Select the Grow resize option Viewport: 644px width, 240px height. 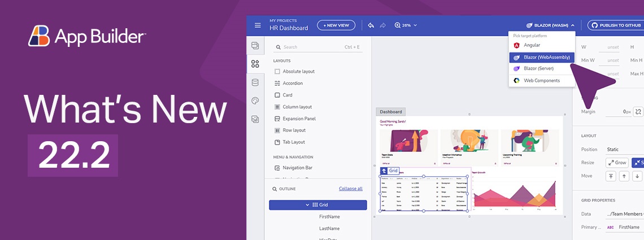(617, 163)
